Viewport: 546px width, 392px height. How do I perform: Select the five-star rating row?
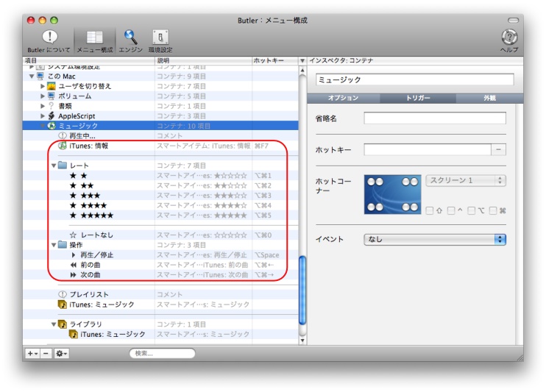pos(160,215)
